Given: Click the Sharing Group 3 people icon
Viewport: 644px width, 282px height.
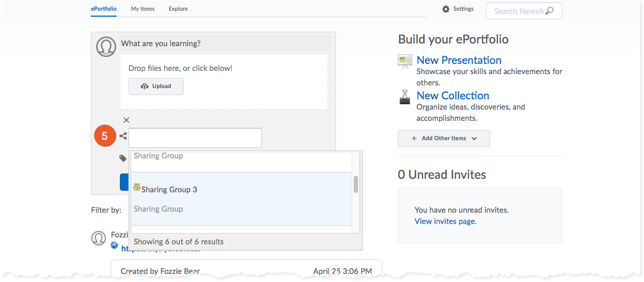Looking at the screenshot, I should click(x=137, y=187).
